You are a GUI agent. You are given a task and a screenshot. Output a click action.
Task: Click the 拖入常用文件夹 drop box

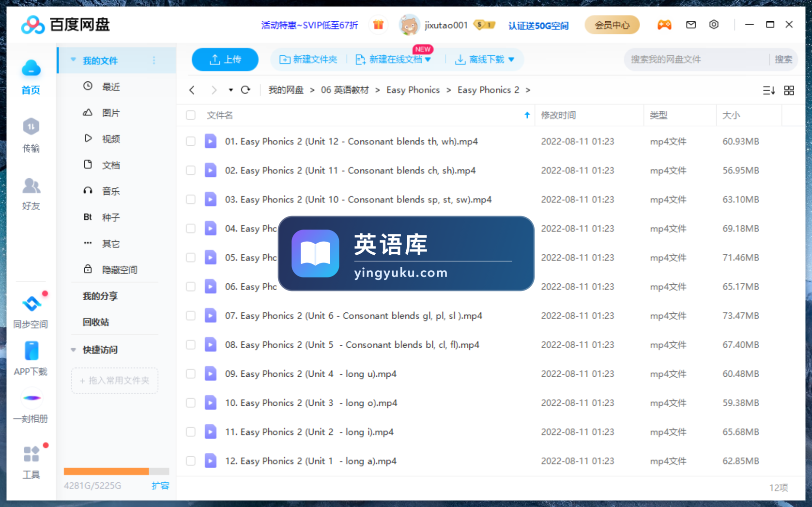click(x=115, y=381)
